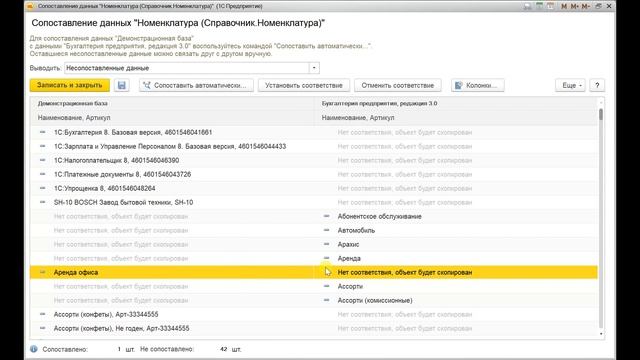Select row 1С:Упрощенка 8, 4601546048264
Image resolution: width=640 pixels, height=360 pixels.
tap(172, 188)
